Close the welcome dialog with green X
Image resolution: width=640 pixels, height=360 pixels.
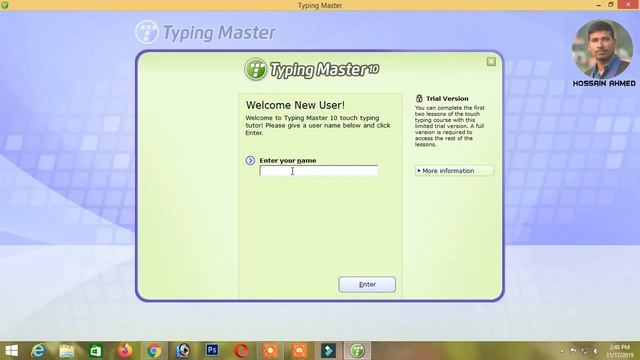pos(491,62)
